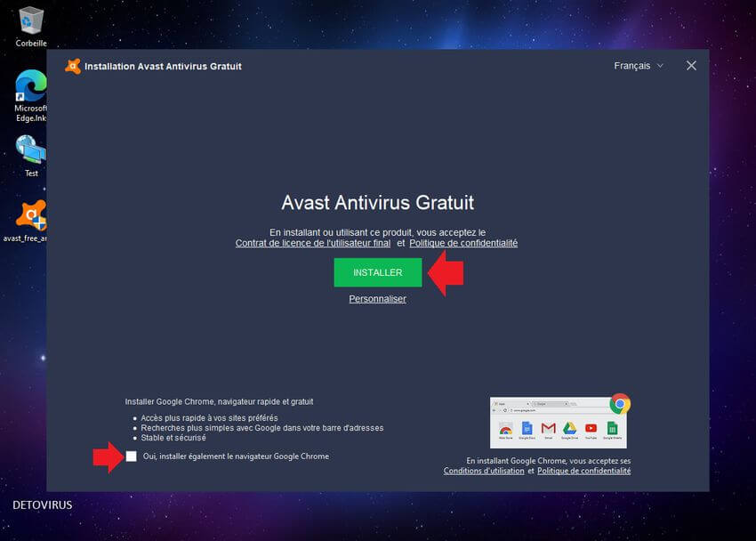
Task: Open Contrat de licence de l'utilisateur final
Action: tap(313, 243)
